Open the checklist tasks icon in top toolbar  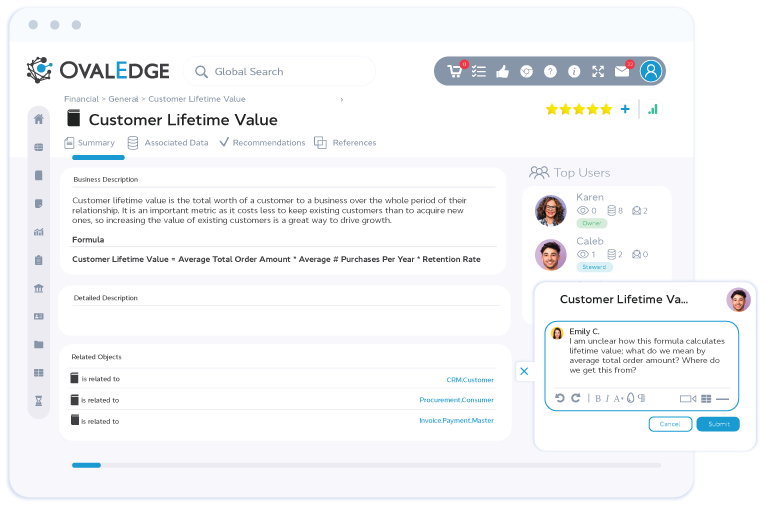click(479, 72)
